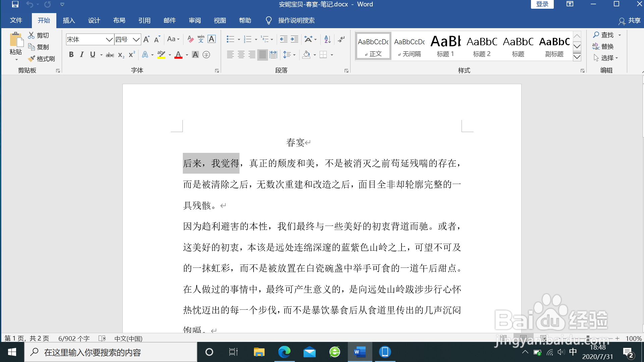644x362 pixels.
Task: Expand the styles gallery More arrow
Action: click(x=577, y=57)
